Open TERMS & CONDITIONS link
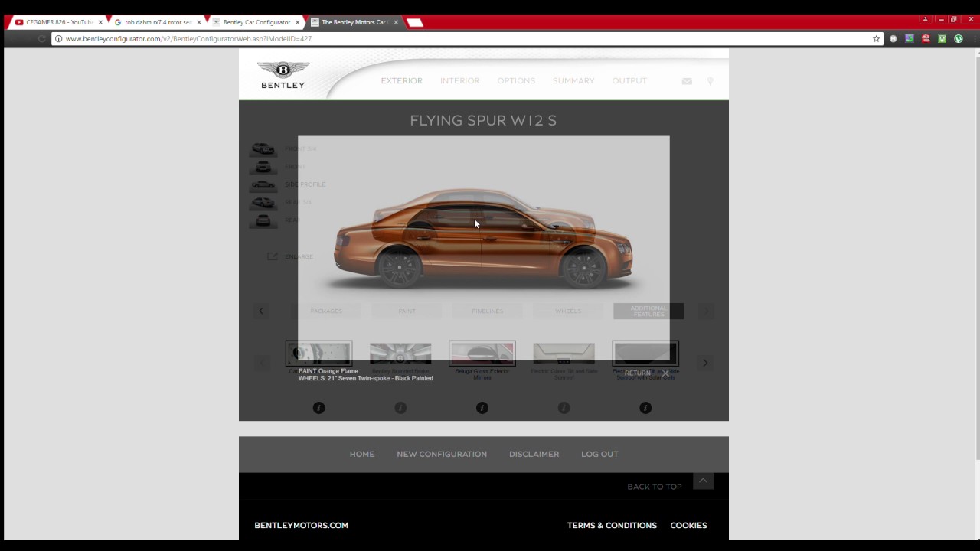The image size is (980, 551). tap(612, 525)
